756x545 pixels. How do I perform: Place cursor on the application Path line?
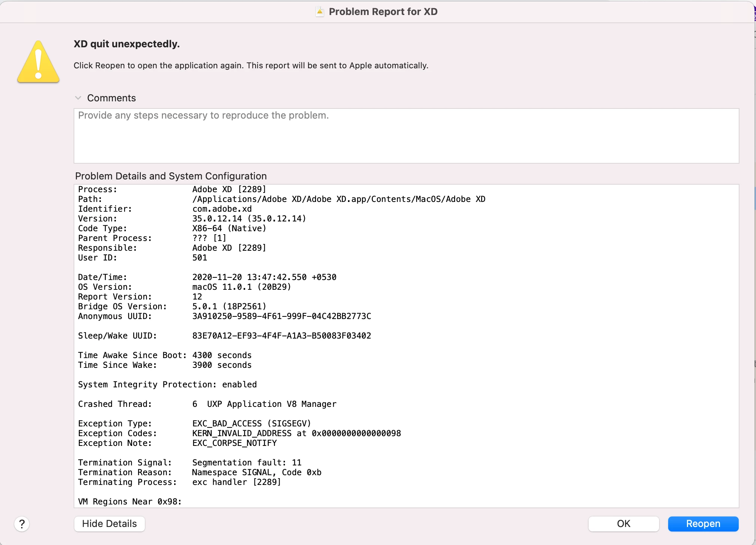(x=339, y=199)
